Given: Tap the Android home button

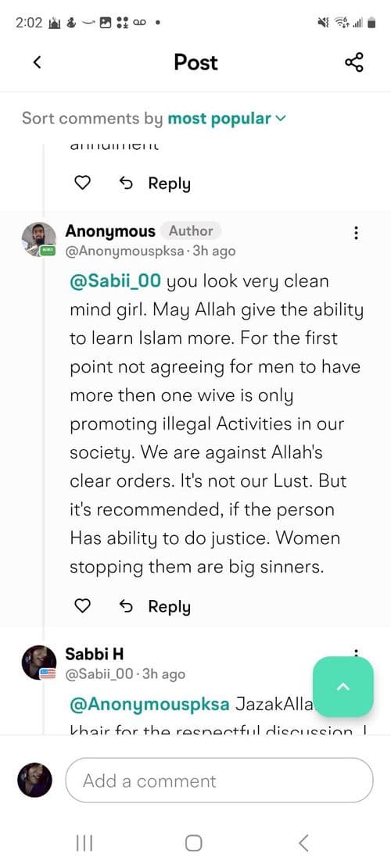Looking at the screenshot, I should click(x=193, y=843).
